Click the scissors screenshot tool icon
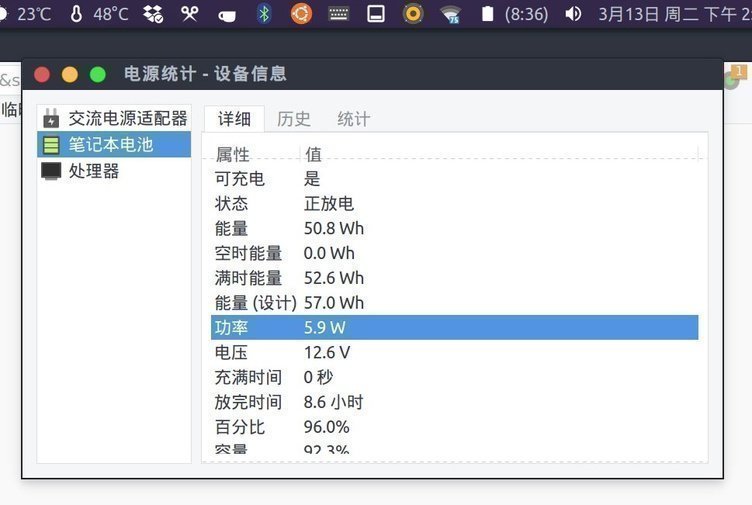Screen dimensions: 752x505 tap(190, 14)
